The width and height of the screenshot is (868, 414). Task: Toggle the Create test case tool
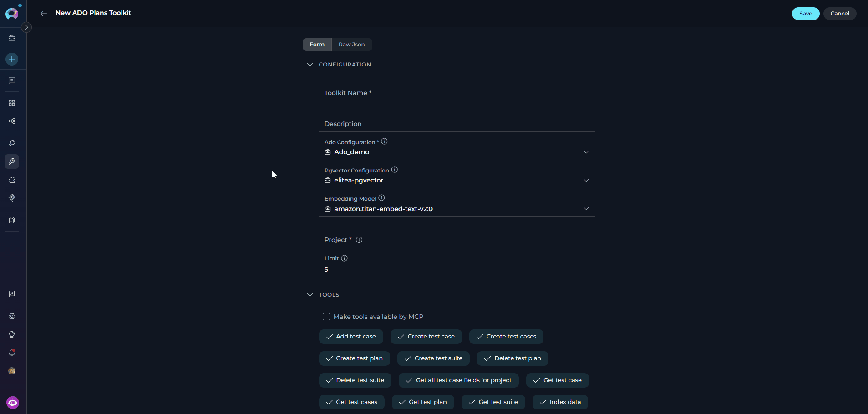426,337
